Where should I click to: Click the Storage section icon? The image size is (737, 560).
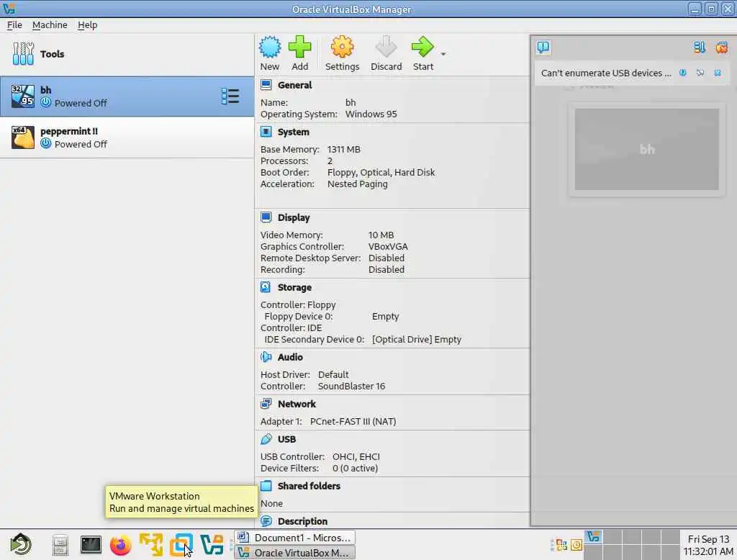[x=266, y=286]
